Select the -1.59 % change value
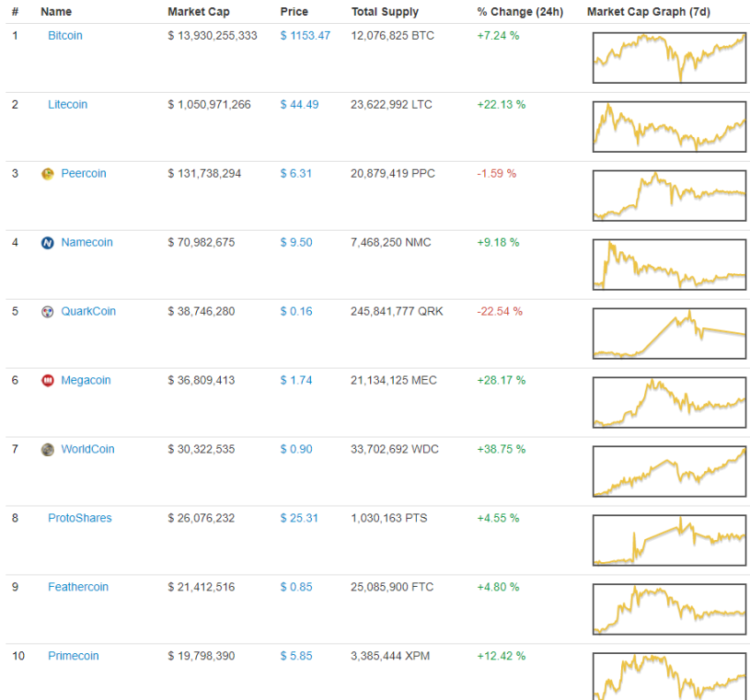This screenshot has width=750, height=700. [x=497, y=174]
